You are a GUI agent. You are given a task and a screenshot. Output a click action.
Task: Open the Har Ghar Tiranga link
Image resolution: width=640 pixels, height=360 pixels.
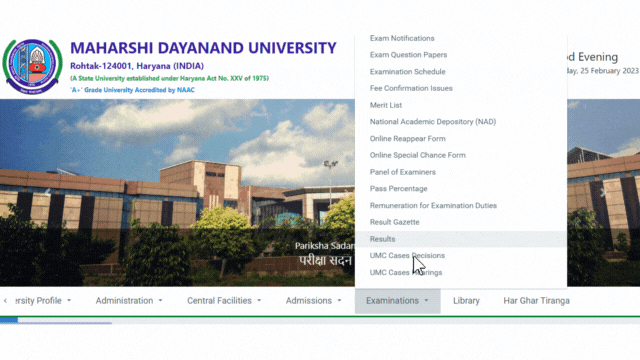click(536, 301)
